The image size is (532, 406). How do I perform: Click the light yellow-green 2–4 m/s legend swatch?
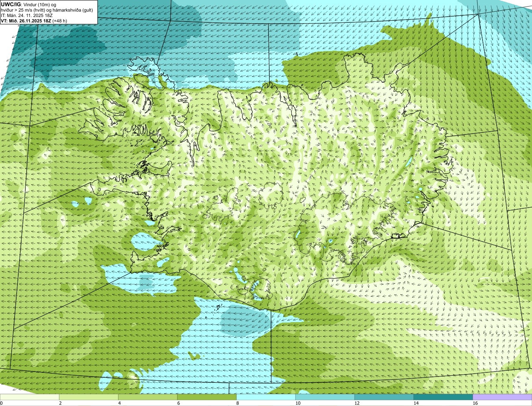tap(89, 397)
